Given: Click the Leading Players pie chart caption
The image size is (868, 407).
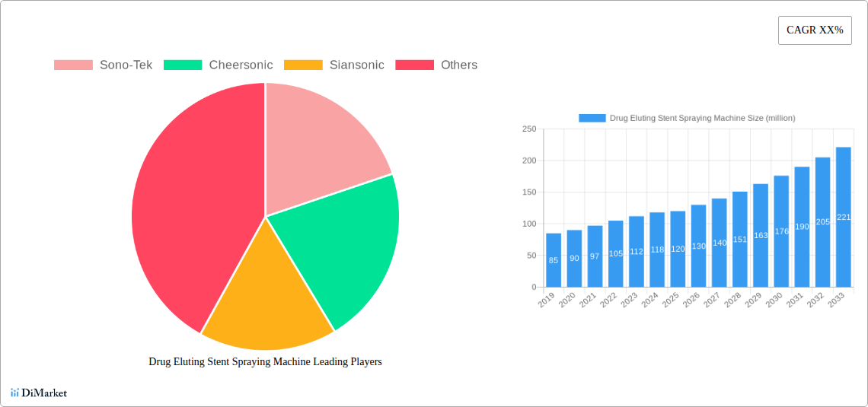Looking at the screenshot, I should [265, 362].
